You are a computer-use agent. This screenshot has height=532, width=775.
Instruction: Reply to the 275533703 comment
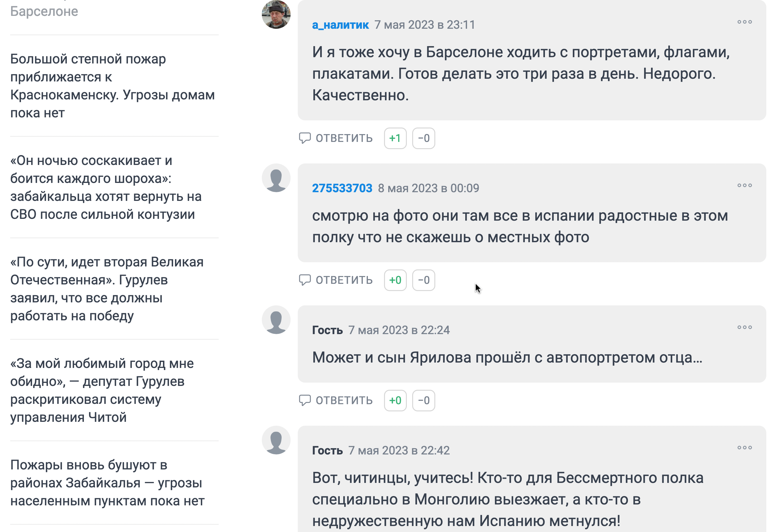[x=336, y=280]
